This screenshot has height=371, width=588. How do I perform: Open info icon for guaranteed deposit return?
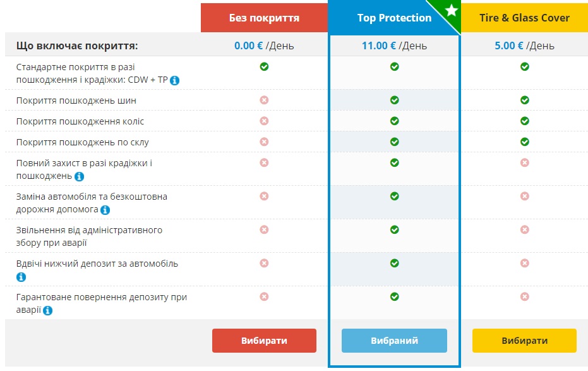(x=47, y=310)
